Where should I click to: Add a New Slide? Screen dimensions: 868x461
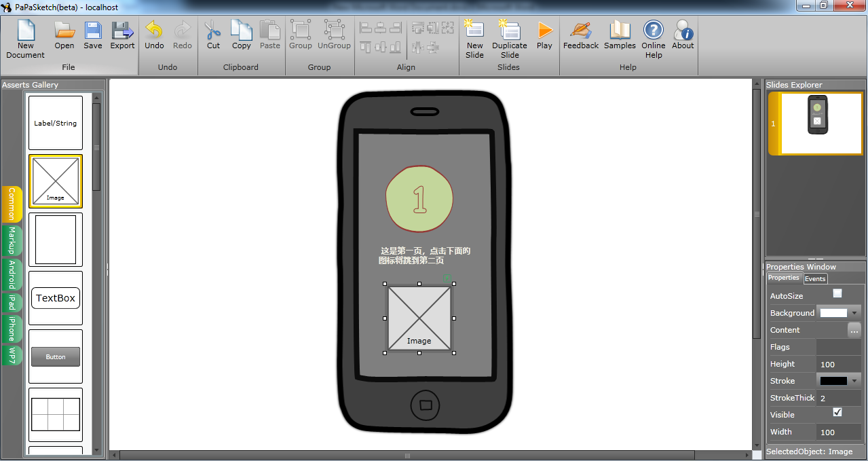474,39
